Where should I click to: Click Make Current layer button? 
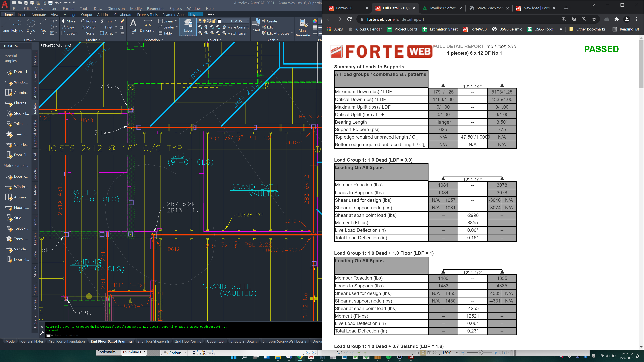point(235,27)
